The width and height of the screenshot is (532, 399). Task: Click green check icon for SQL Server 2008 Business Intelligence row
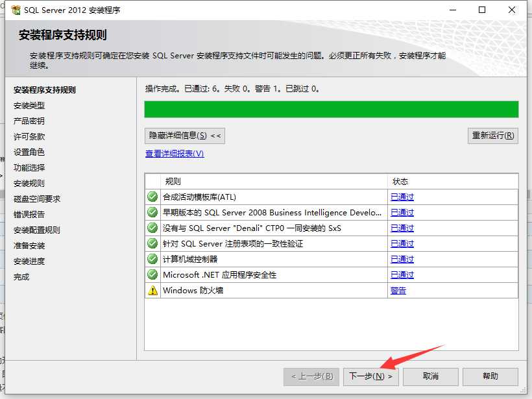click(152, 212)
